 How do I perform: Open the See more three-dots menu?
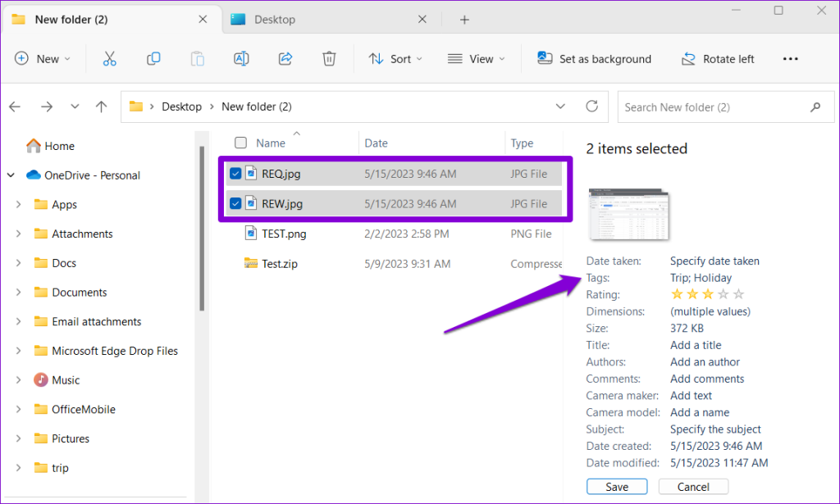click(790, 59)
